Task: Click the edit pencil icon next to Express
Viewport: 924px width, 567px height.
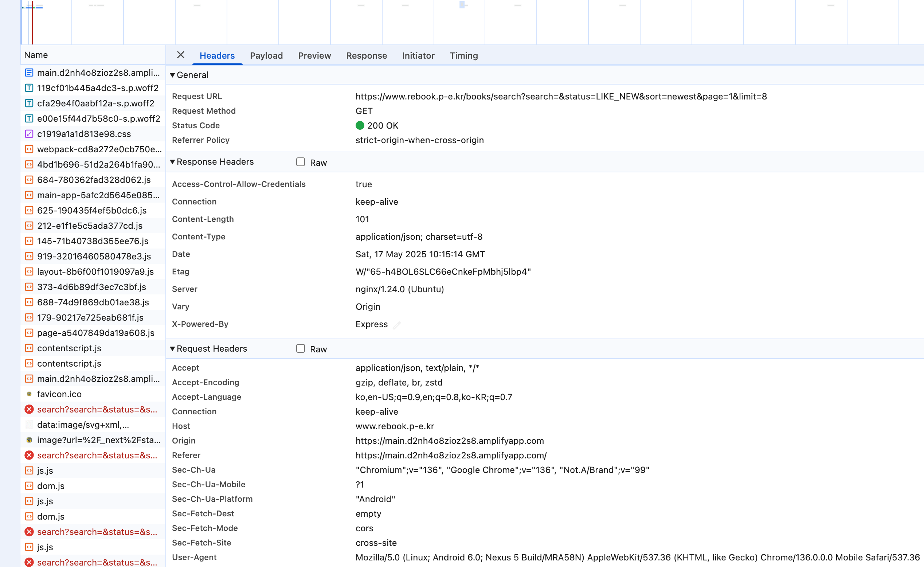Action: pyautogui.click(x=397, y=325)
